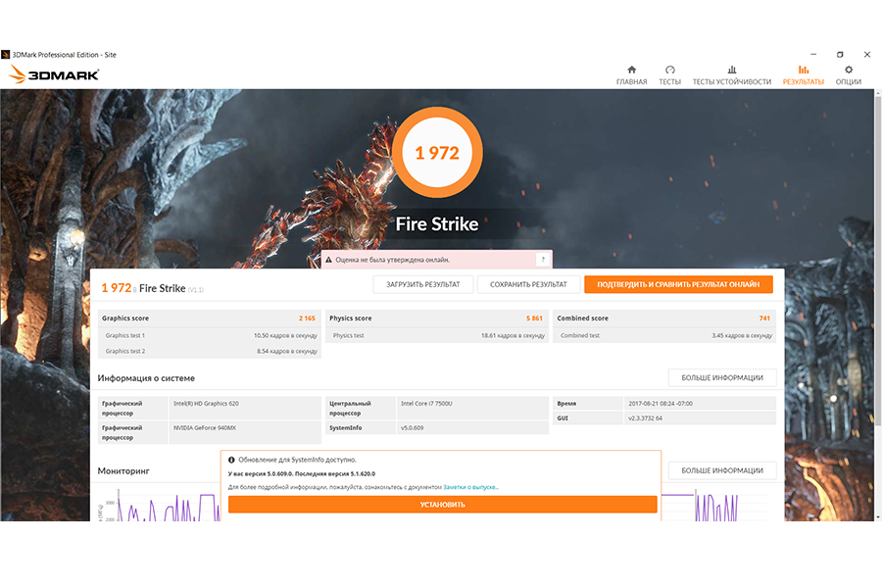Image resolution: width=882 pixels, height=588 pixels.
Task: Switch to the ТЕСТЫ tab
Action: pyautogui.click(x=669, y=75)
